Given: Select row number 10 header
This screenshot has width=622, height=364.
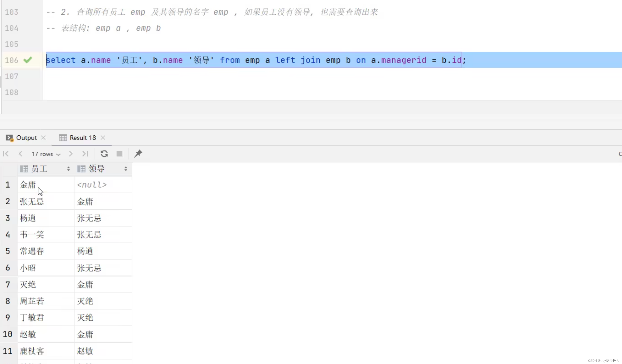Looking at the screenshot, I should (x=8, y=334).
